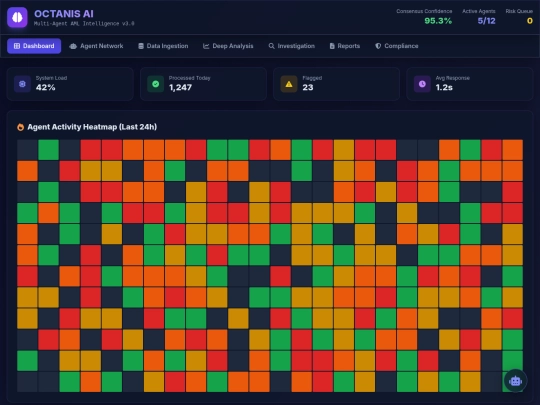The image size is (540, 405).
Task: Open the chatbot assistant robot button
Action: pyautogui.click(x=515, y=381)
